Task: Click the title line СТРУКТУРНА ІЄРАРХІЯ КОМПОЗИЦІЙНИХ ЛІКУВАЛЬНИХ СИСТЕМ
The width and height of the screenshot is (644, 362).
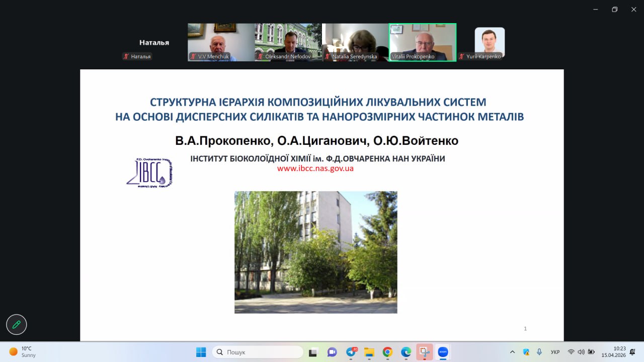Action: pyautogui.click(x=318, y=102)
